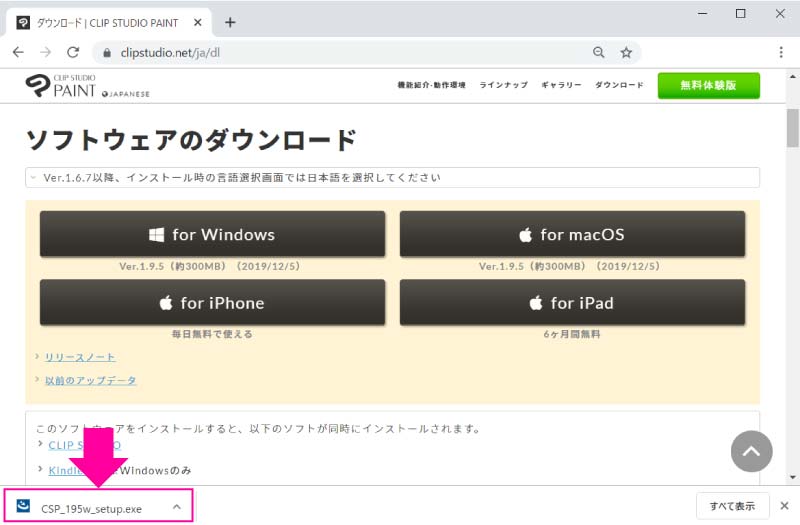The image size is (800, 525).
Task: Go to the ラインナップ menu item
Action: [x=503, y=86]
